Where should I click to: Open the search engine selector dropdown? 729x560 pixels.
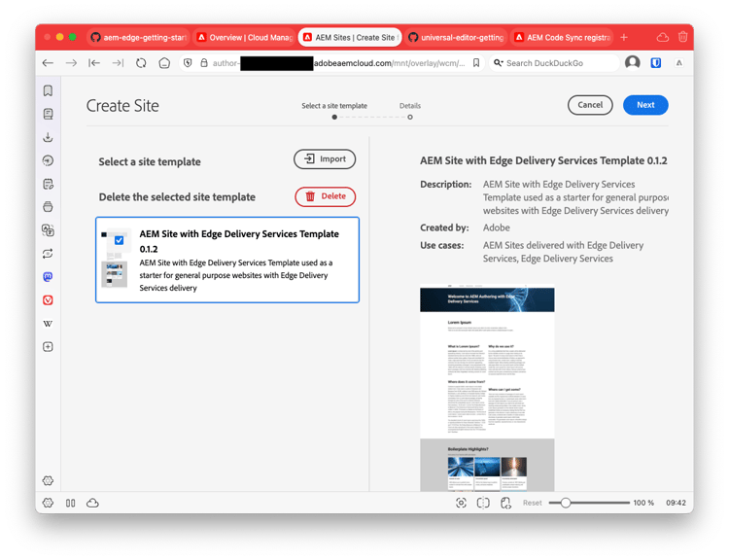[499, 63]
